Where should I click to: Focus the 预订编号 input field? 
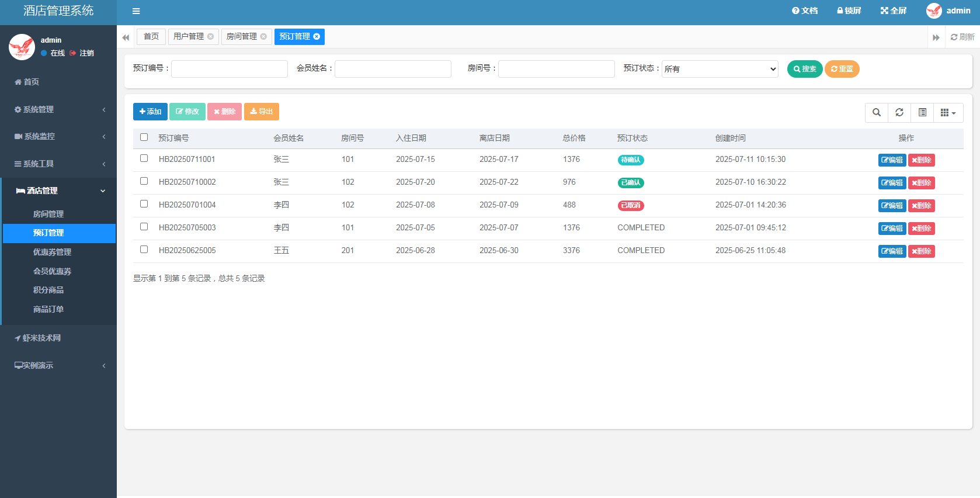(x=229, y=69)
